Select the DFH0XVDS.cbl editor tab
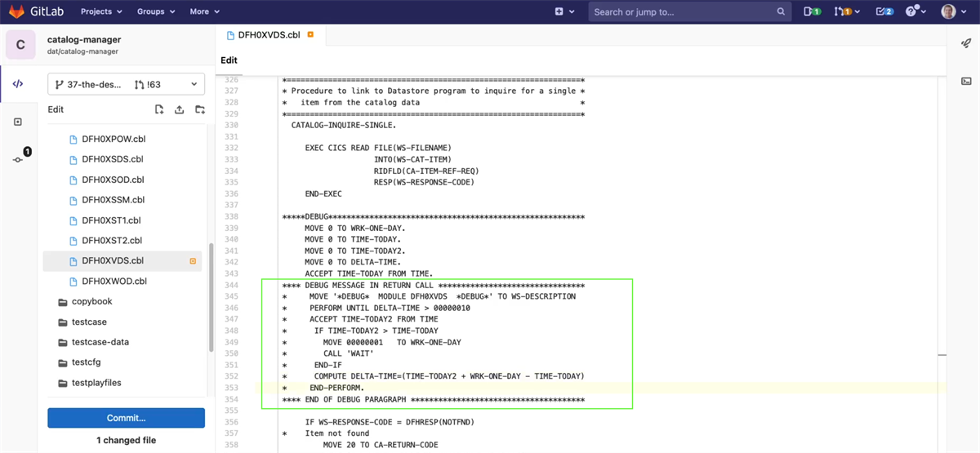The width and height of the screenshot is (980, 453). 269,36
